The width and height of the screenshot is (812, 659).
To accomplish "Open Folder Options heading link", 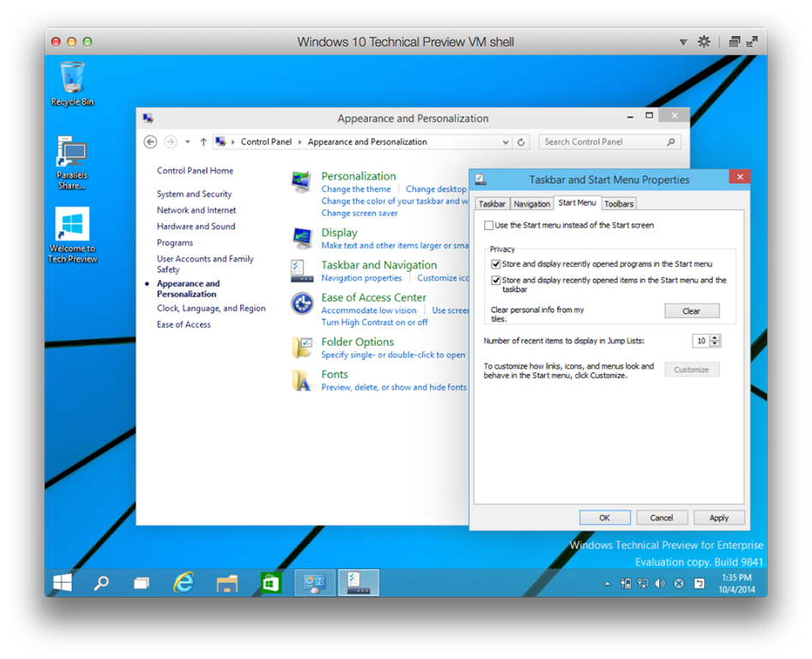I will click(x=357, y=342).
